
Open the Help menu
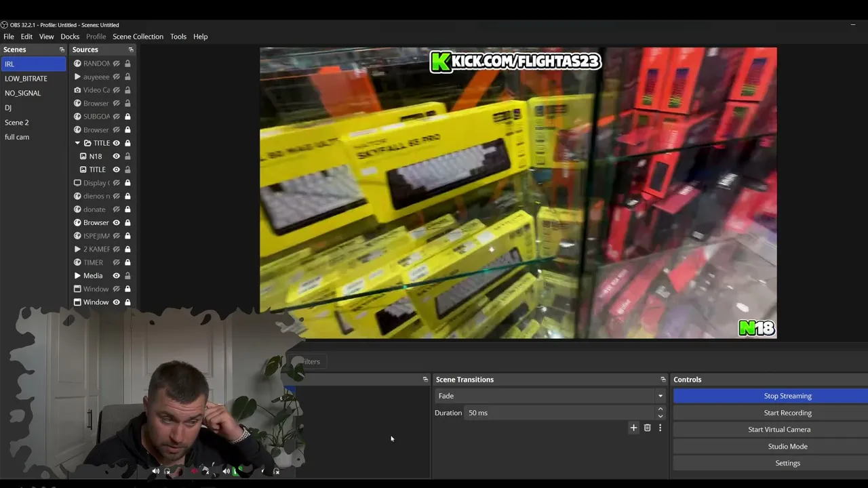coord(200,37)
